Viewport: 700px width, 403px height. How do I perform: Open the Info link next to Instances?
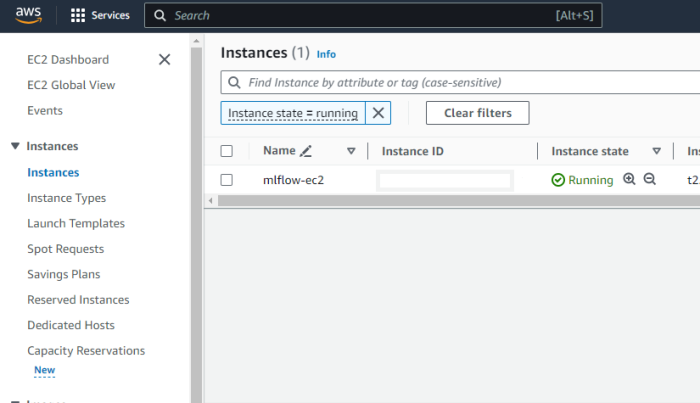(326, 54)
